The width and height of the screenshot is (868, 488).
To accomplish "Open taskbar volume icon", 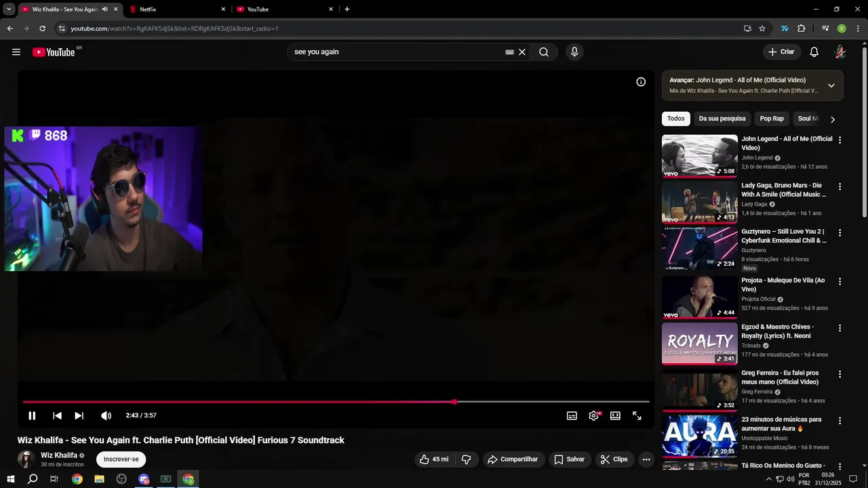I will click(x=791, y=479).
